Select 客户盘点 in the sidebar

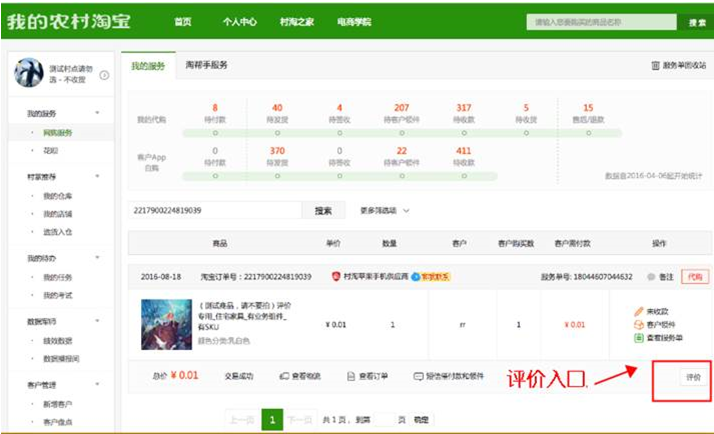pos(58,422)
